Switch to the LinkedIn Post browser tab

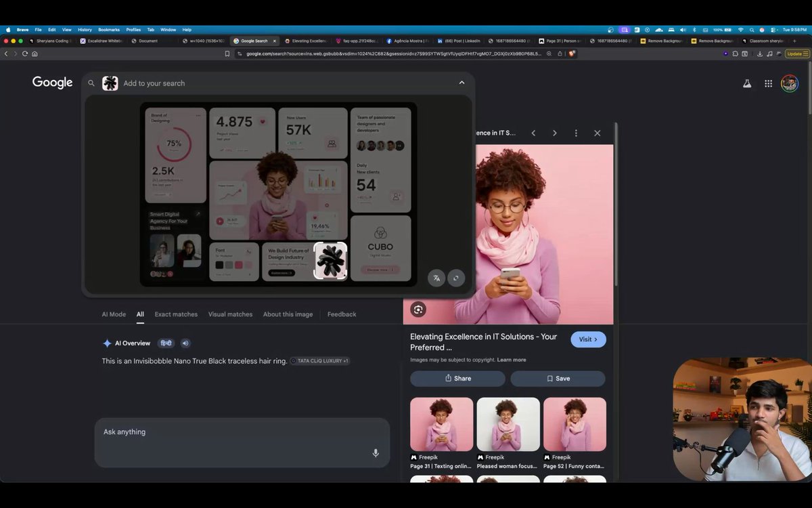point(458,41)
